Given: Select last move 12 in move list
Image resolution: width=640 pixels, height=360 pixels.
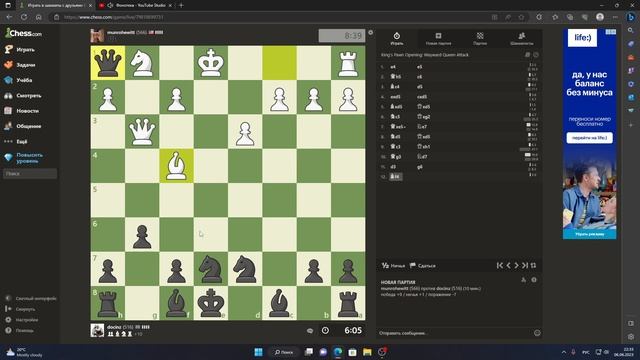Looking at the screenshot, I should pos(396,177).
